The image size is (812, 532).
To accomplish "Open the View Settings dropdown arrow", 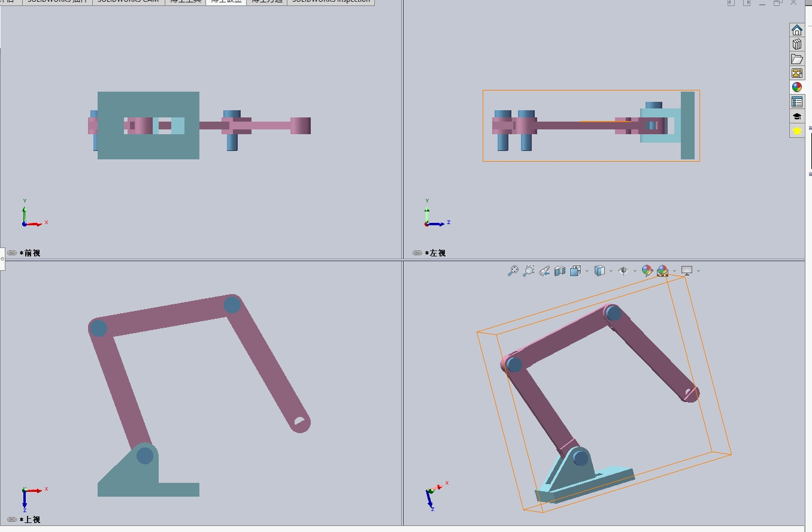I will [x=698, y=271].
